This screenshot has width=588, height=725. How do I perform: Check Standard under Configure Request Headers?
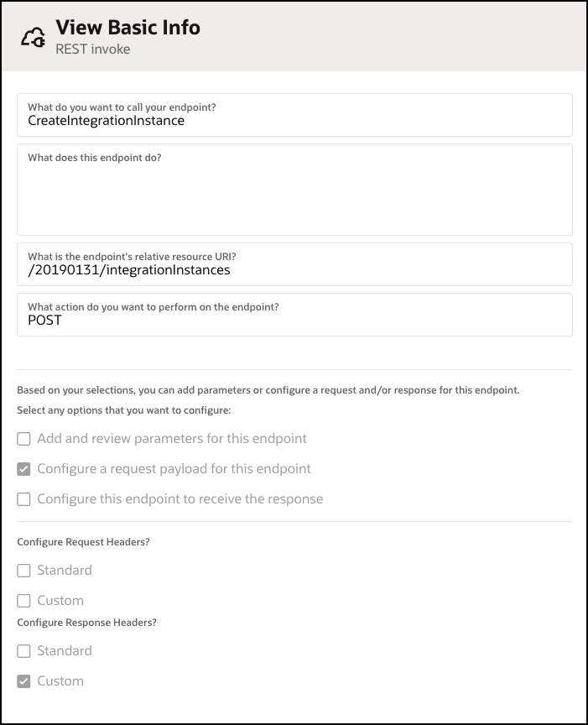(25, 570)
